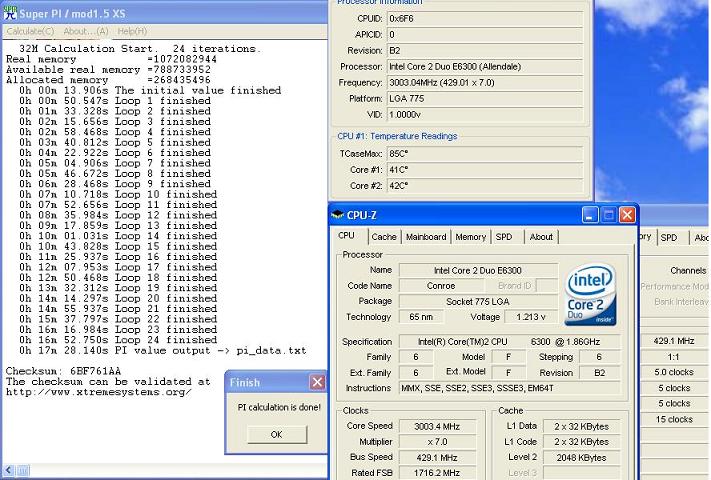Click OK in the Finish dialog
This screenshot has width=711, height=480.
coord(277,435)
